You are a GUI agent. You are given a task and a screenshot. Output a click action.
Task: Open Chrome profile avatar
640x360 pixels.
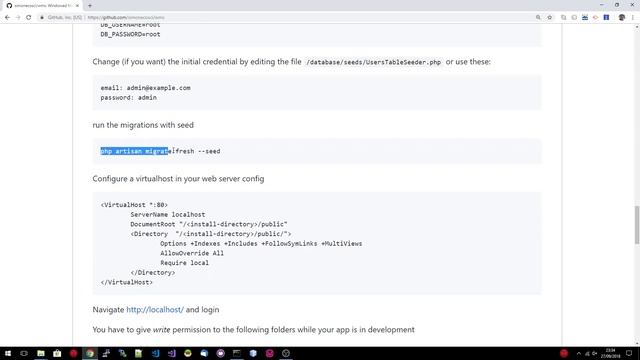click(622, 18)
